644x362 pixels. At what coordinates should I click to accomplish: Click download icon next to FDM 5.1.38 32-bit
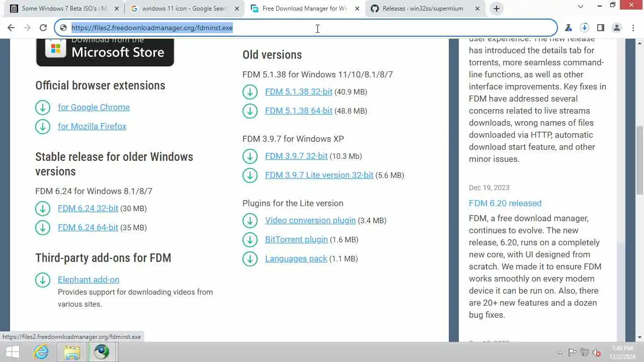(250, 92)
